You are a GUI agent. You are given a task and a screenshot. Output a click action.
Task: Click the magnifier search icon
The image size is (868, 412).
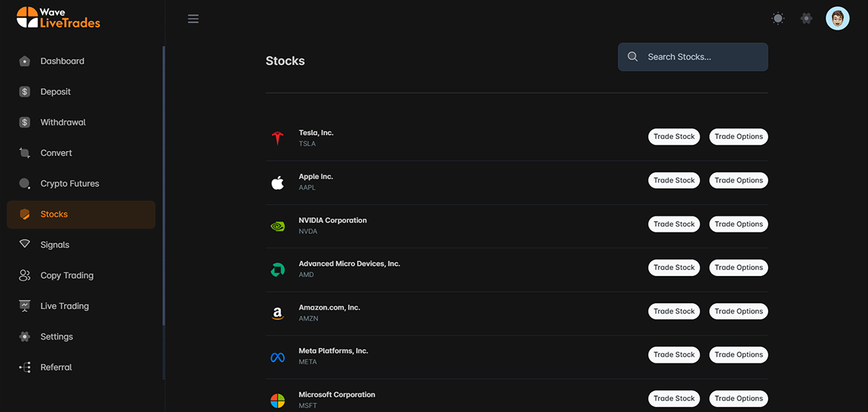pyautogui.click(x=633, y=57)
